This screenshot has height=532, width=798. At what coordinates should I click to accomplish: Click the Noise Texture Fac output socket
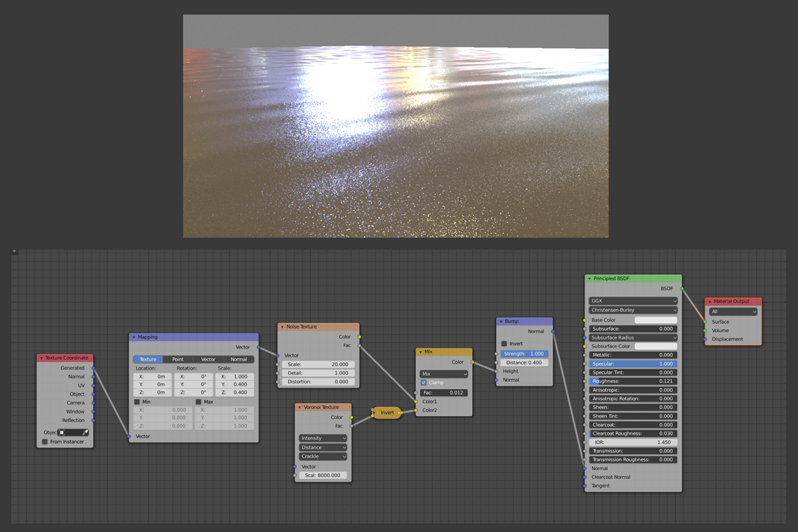click(360, 345)
